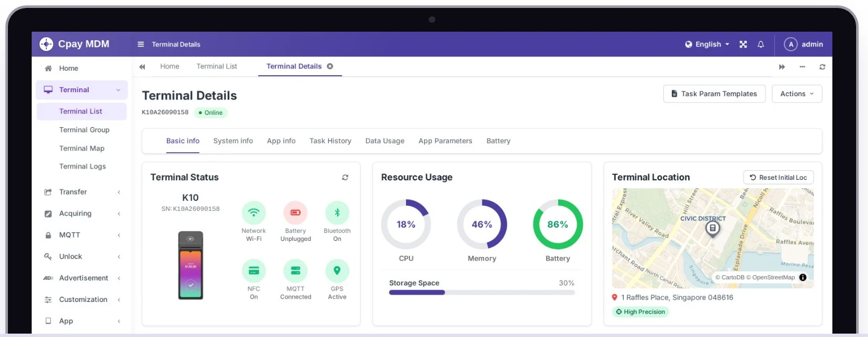The height and width of the screenshot is (337, 868).
Task: Click Task Param Templates button
Action: (x=714, y=94)
